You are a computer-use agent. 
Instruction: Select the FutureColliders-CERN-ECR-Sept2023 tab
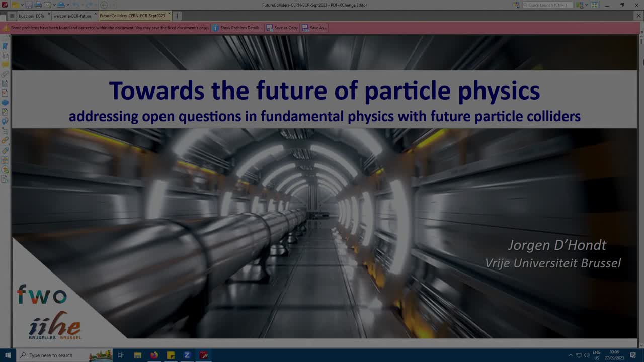click(132, 16)
